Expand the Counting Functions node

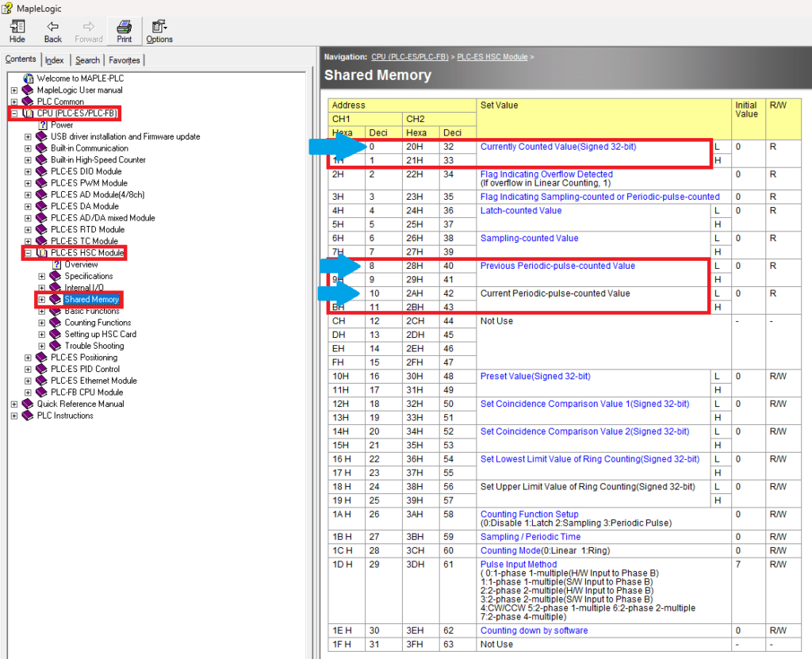click(x=42, y=323)
